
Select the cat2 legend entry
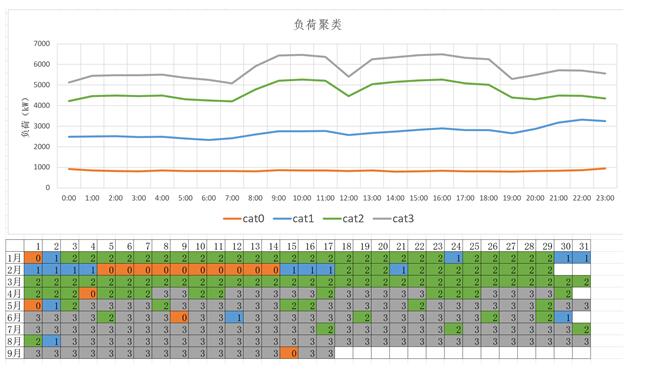[x=344, y=219]
